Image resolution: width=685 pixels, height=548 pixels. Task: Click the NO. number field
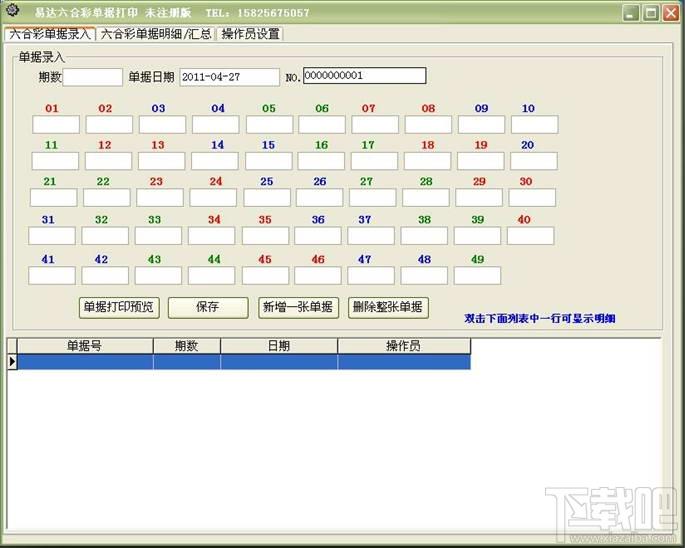[364, 76]
